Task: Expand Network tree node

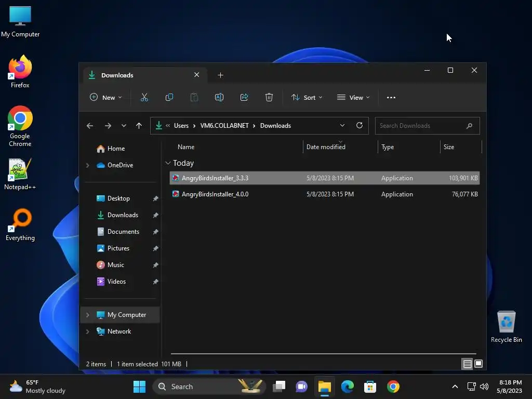Action: 87,331
